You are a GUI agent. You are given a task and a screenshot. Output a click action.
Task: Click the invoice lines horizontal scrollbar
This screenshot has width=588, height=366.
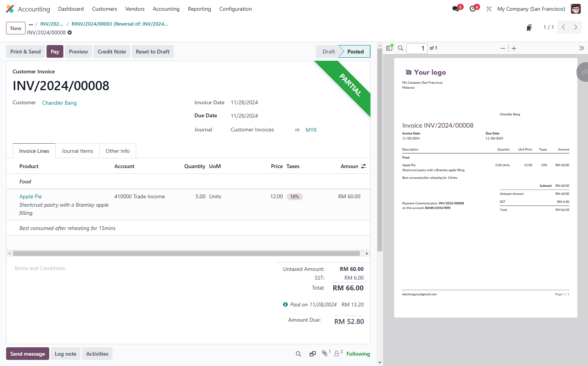click(x=186, y=253)
